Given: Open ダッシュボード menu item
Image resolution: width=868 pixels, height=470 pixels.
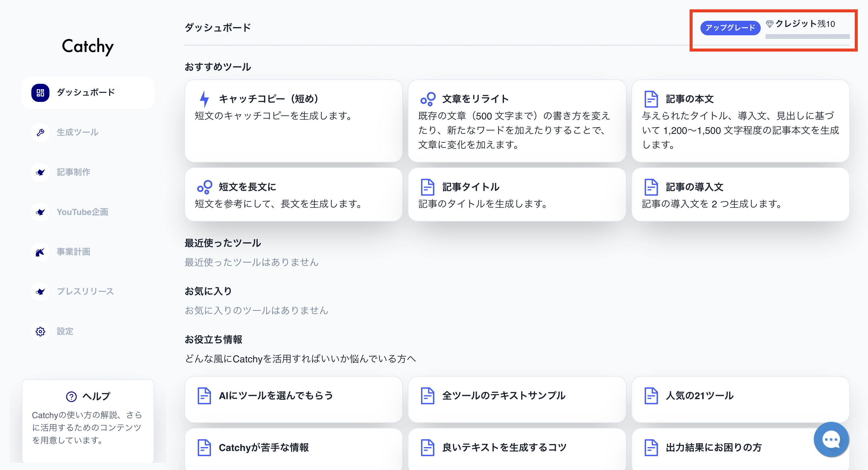Looking at the screenshot, I should pyautogui.click(x=88, y=93).
